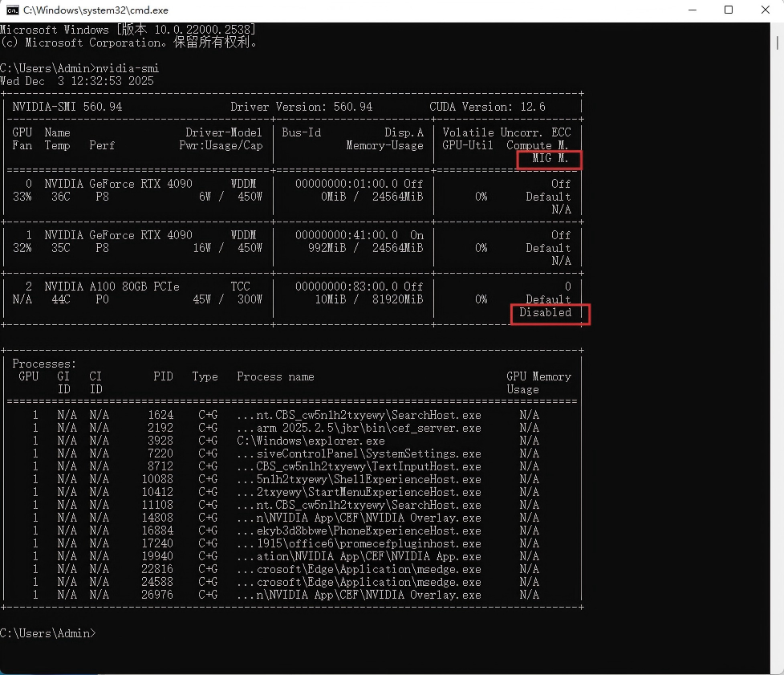Viewport: 784px width, 675px height.
Task: Click the NVIDIA App.exe process name
Action: coord(359,556)
